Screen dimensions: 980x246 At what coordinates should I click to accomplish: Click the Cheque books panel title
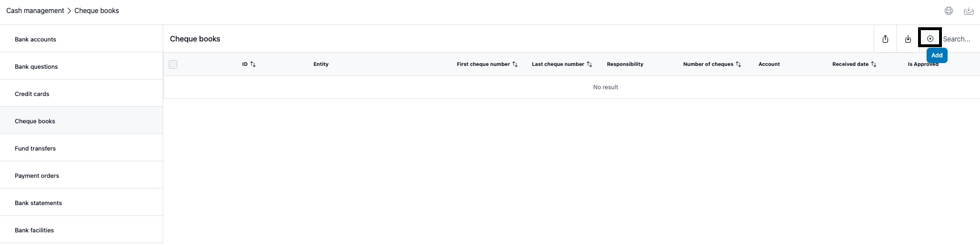click(x=195, y=39)
